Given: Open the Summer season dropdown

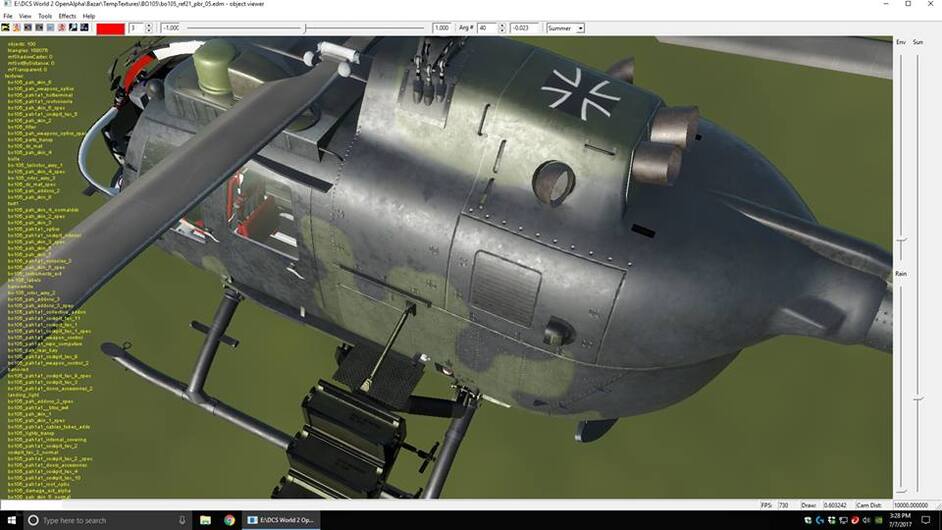Looking at the screenshot, I should (565, 28).
